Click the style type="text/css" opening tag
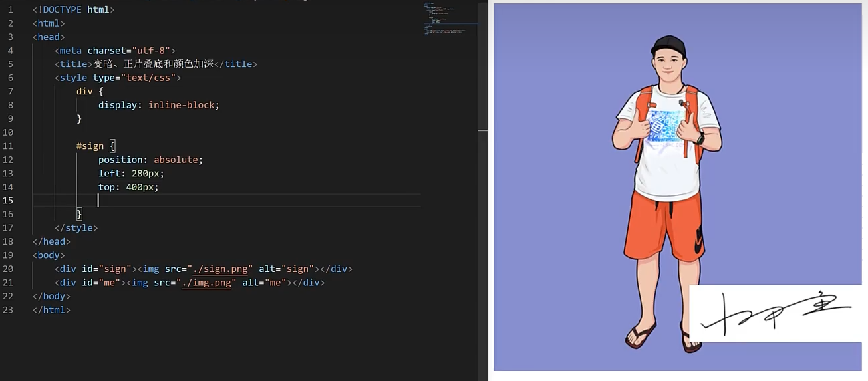868x381 pixels. coord(118,78)
